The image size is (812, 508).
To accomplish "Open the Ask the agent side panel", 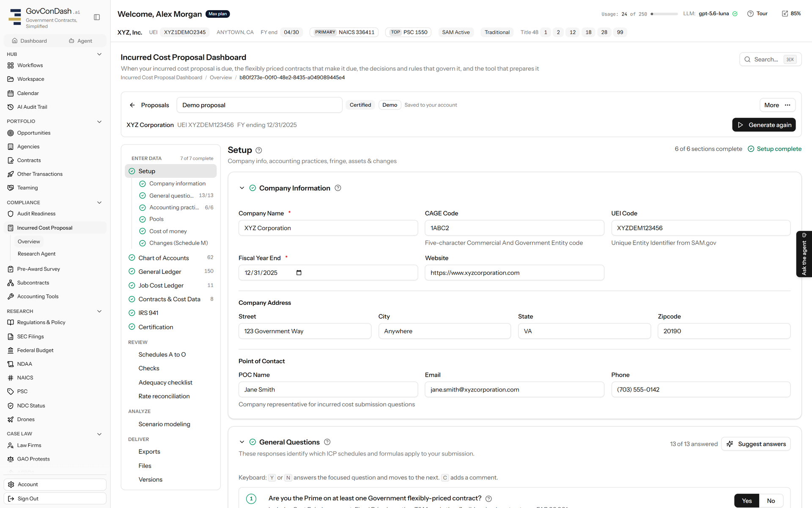I will 804,254.
